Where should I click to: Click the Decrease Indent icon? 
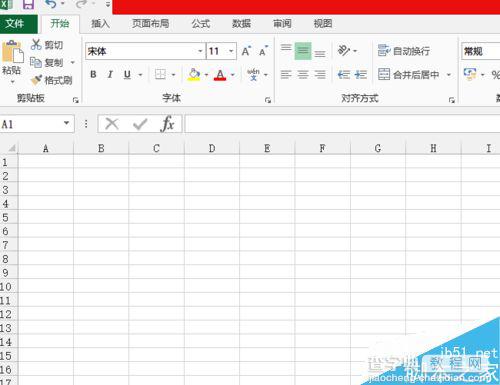(343, 74)
